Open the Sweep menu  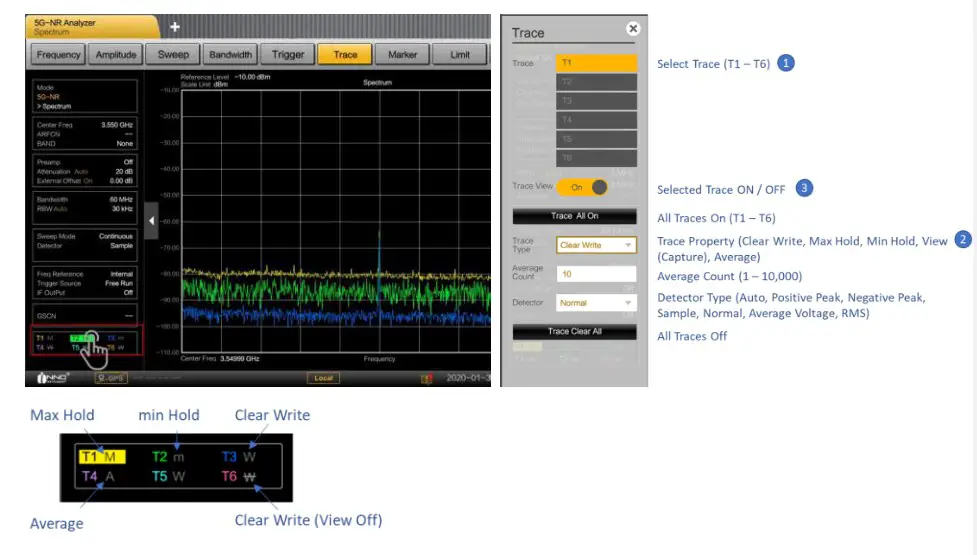tap(173, 54)
